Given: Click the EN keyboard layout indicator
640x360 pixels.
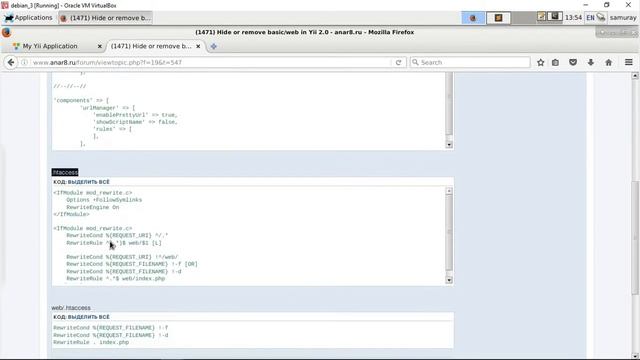Looking at the screenshot, I should point(590,18).
